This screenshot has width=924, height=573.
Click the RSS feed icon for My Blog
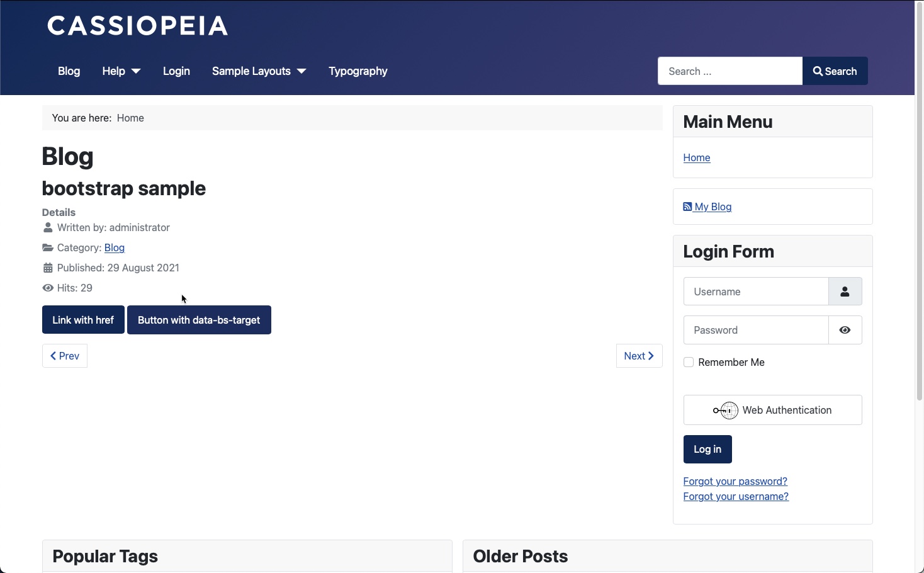pos(687,207)
